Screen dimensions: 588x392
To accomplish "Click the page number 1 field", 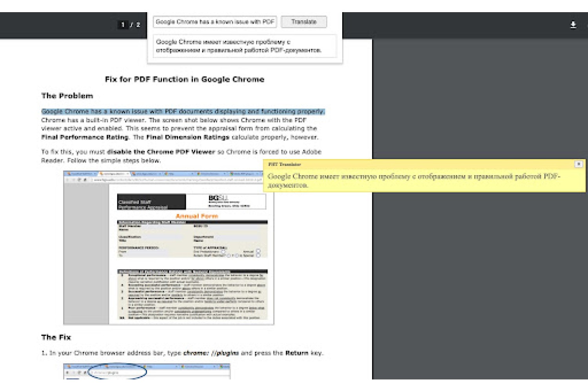I will click(x=123, y=25).
